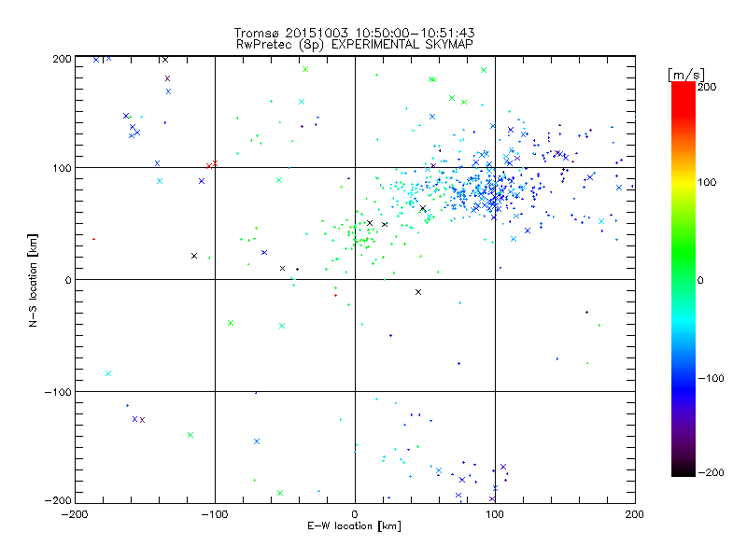The image size is (747, 560).
Task: Click the colorbar label '-100'
Action: coord(711,378)
